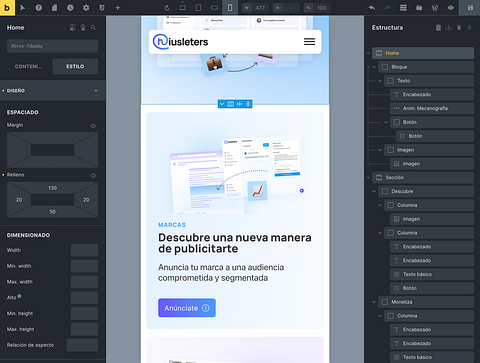Open the Bricks settings gear

[86, 7]
